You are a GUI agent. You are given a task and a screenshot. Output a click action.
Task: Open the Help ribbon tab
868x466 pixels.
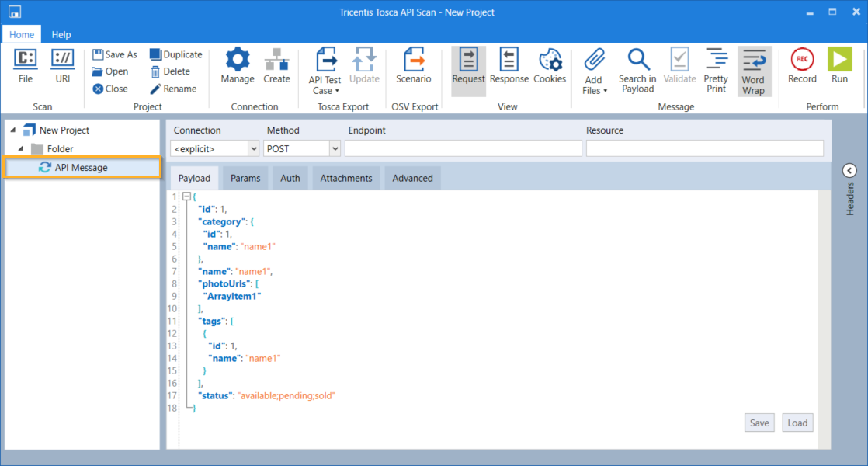pyautogui.click(x=61, y=34)
